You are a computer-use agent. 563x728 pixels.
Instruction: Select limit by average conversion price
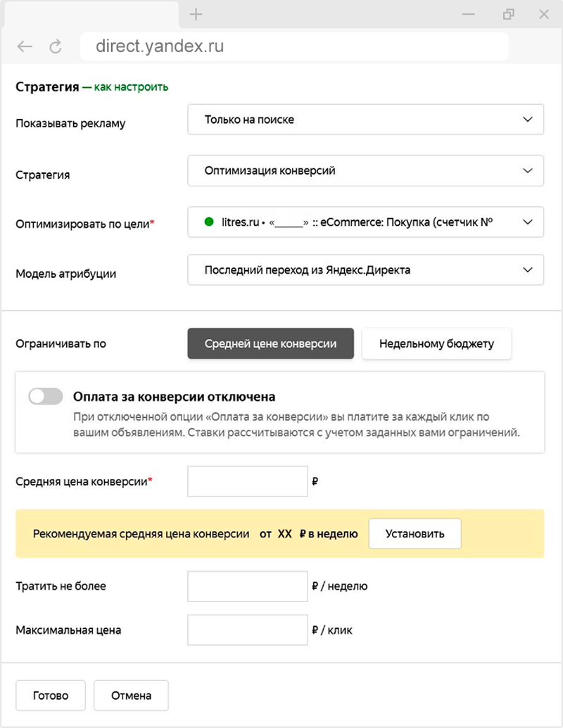click(270, 344)
